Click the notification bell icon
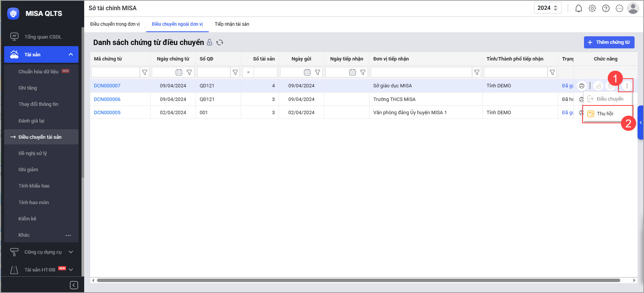644x293 pixels. point(578,8)
